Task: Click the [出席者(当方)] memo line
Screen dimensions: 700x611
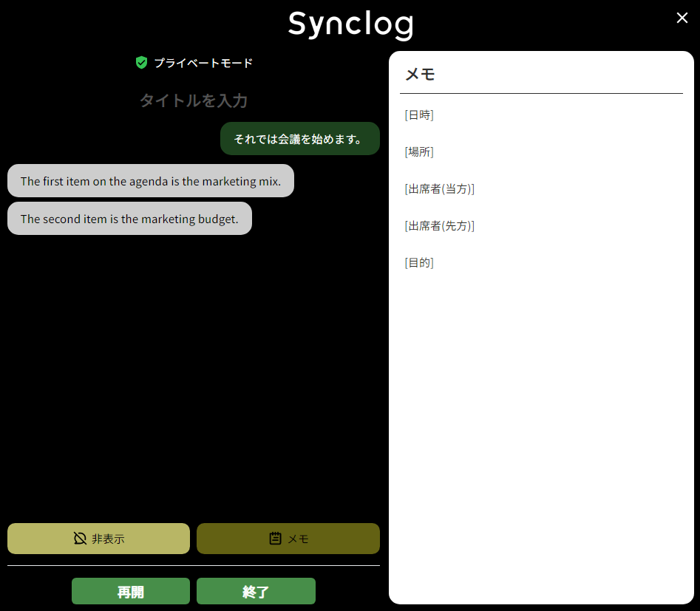Action: (440, 189)
